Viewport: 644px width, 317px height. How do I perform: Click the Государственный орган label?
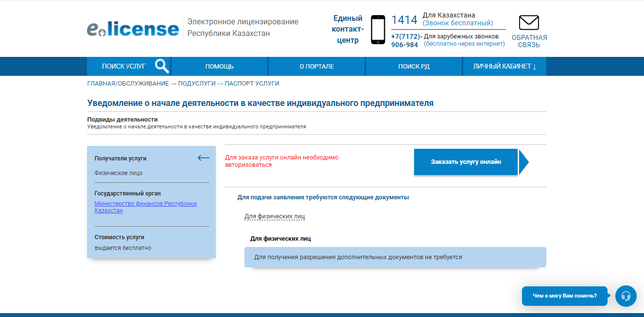(127, 194)
